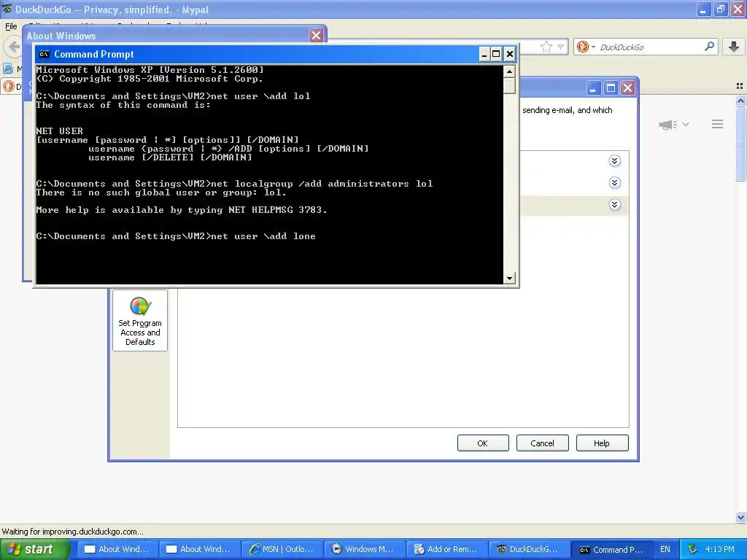The image size is (747, 560).
Task: Click the EN language indicator
Action: (x=665, y=549)
